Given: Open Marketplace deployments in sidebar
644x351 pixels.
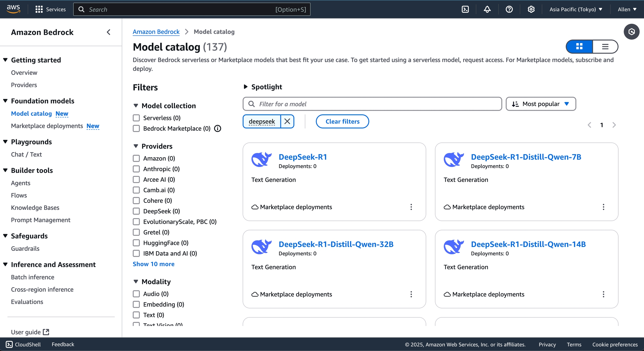Looking at the screenshot, I should coord(47,126).
